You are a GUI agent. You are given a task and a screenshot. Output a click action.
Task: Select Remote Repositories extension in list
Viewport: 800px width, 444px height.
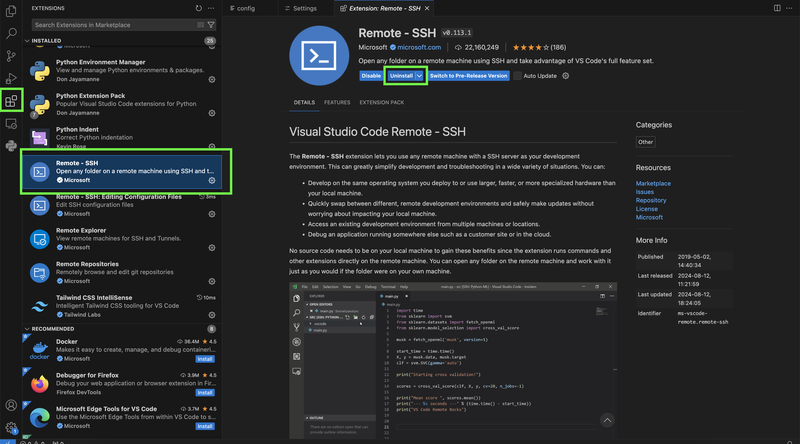(122, 273)
